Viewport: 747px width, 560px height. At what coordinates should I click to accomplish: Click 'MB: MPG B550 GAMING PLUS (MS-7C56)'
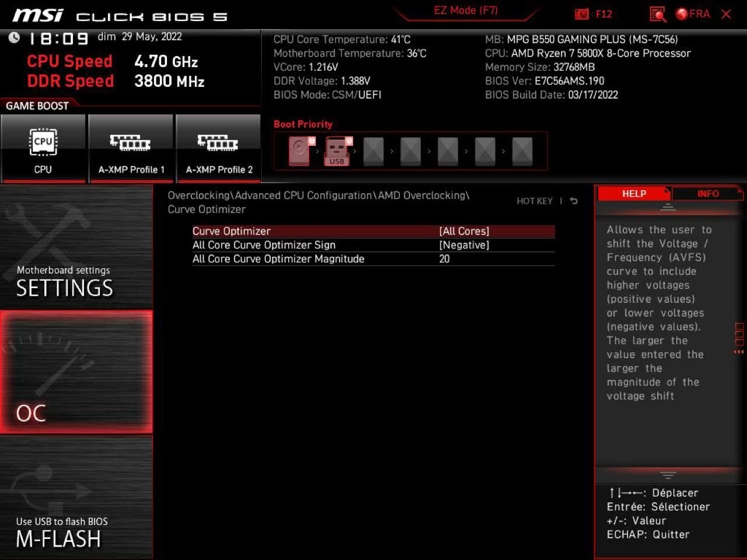[x=581, y=40]
